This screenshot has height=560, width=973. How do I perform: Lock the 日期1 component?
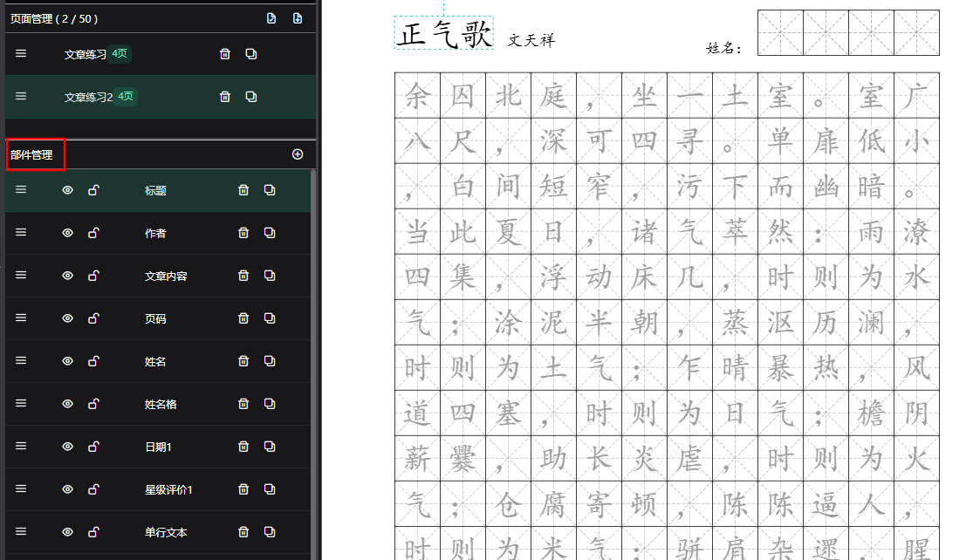coord(93,446)
